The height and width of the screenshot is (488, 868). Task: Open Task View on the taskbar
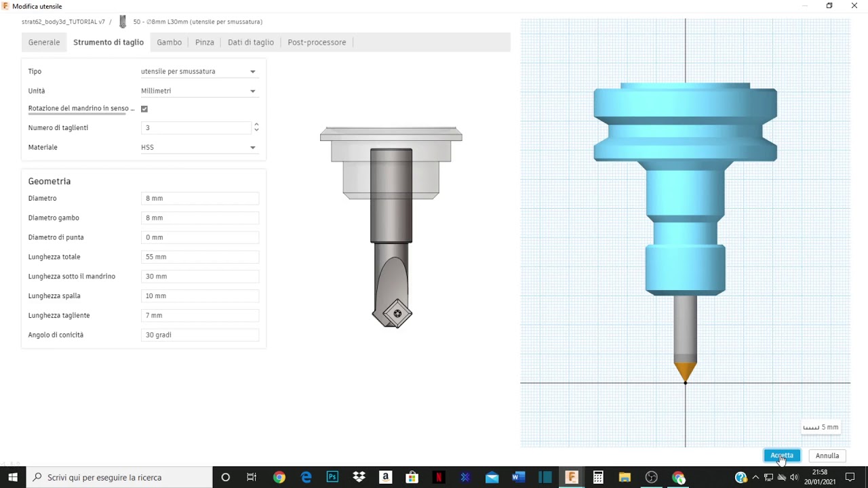point(252,477)
